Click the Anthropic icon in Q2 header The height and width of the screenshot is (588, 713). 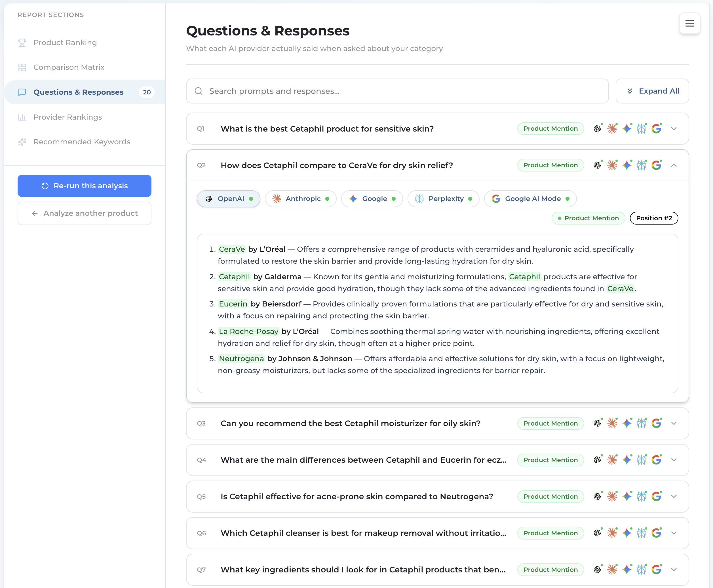[x=612, y=165]
